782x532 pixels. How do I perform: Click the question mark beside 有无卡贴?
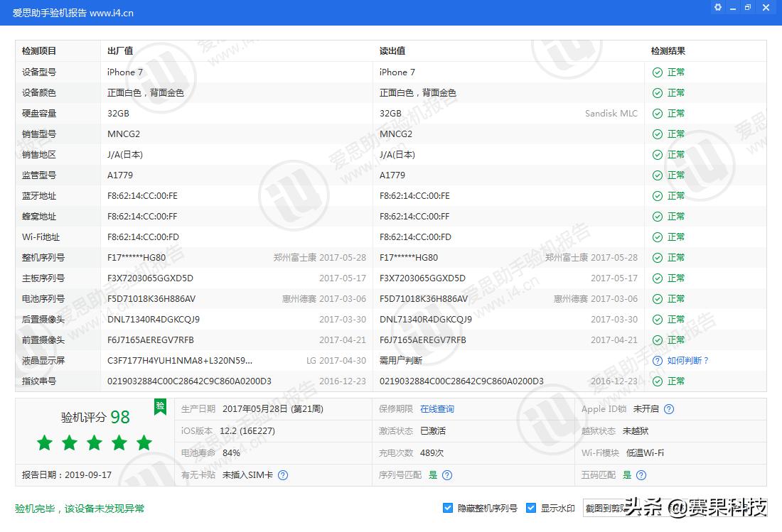pos(283,474)
